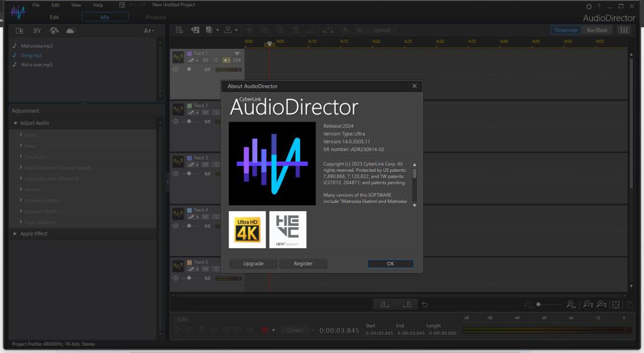Click the Track 4 volume slider knob
The image size is (644, 353).
coord(189,226)
